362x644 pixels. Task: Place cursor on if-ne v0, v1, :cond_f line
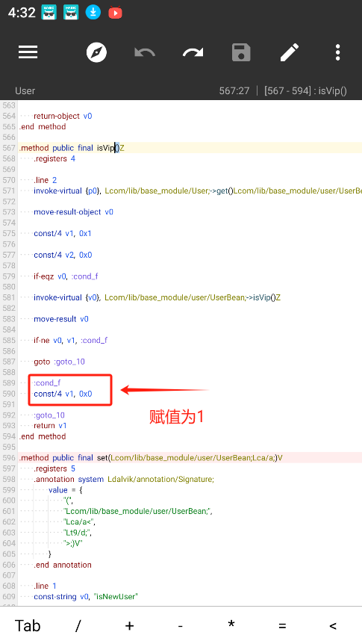[71, 341]
